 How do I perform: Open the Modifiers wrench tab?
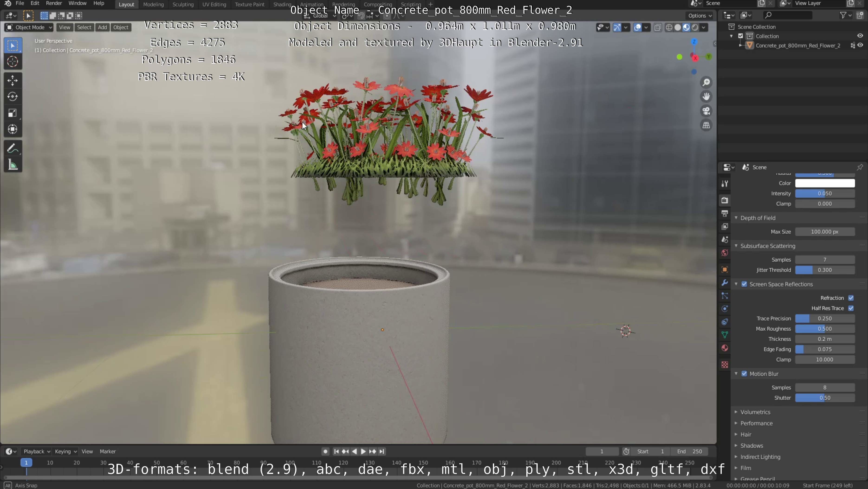[x=725, y=283]
